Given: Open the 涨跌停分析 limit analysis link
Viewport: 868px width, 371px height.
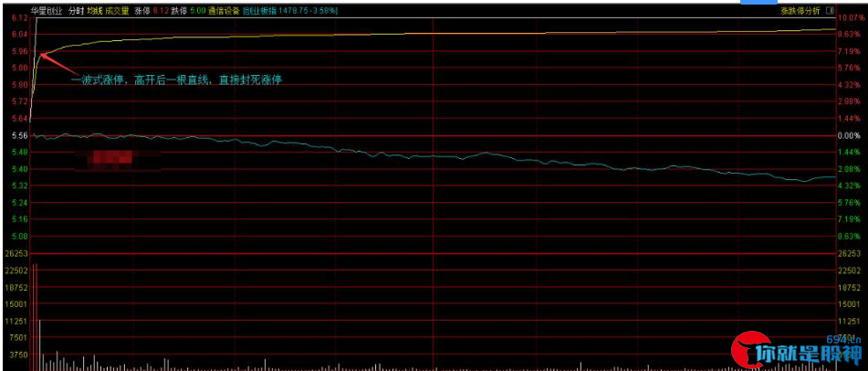Looking at the screenshot, I should coord(800,11).
